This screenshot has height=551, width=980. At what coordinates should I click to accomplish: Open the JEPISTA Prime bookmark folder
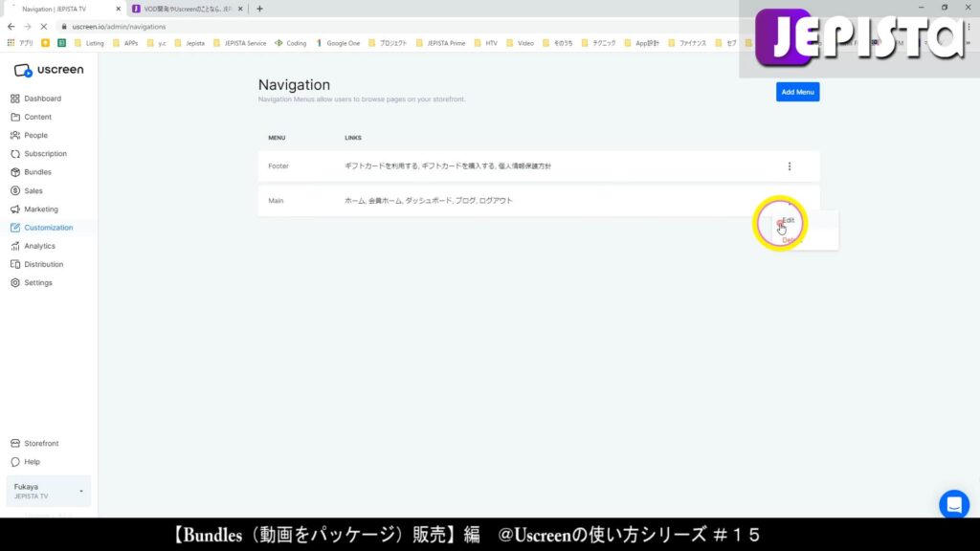440,43
